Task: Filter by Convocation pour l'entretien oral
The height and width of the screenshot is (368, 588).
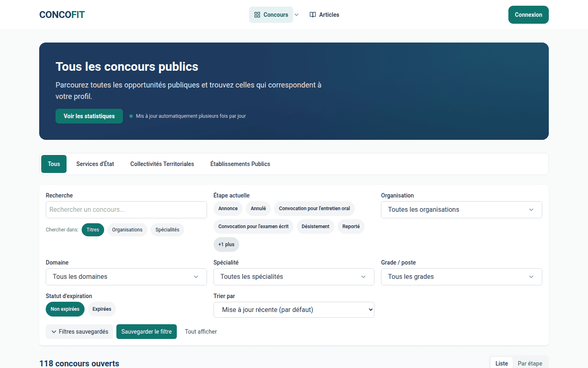Action: [314, 209]
